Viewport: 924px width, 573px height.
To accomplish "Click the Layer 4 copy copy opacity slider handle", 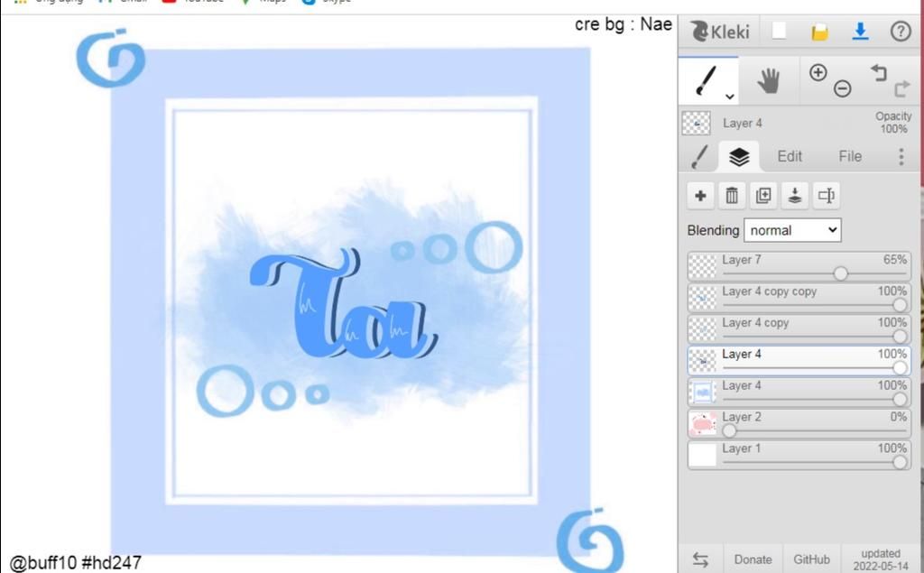I will 900,305.
